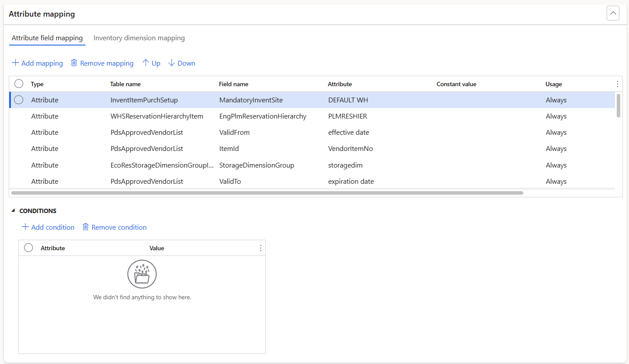
Task: Click the MandatoryInventSite field cell
Action: pos(251,100)
